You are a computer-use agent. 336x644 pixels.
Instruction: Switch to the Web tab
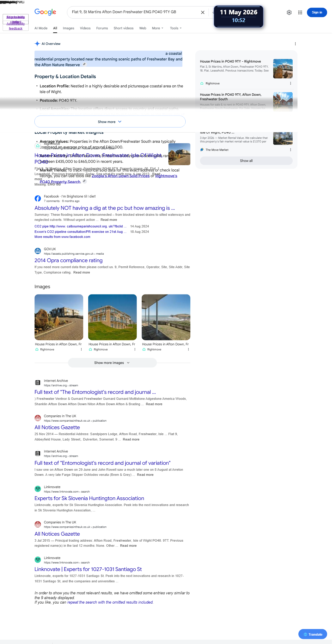point(143,28)
